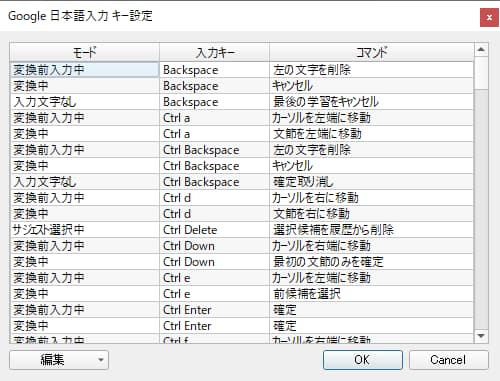The height and width of the screenshot is (381, 500).
Task: Select the 文節を右に移動 command cell
Action: [x=371, y=214]
